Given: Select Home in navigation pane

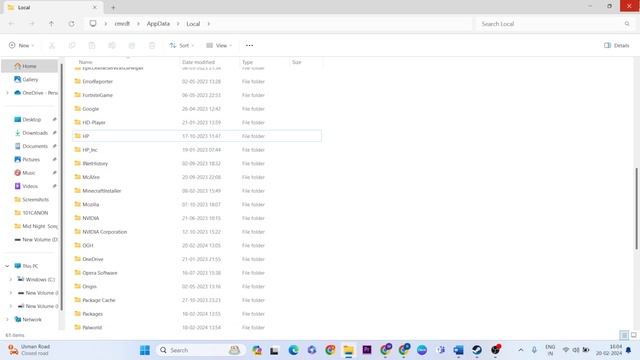Looking at the screenshot, I should 29,66.
